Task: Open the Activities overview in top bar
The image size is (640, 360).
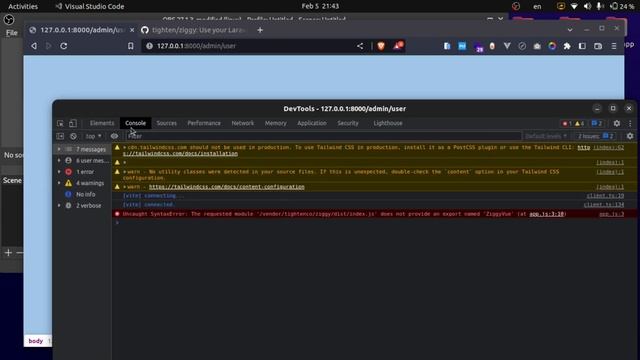Action: tap(23, 6)
